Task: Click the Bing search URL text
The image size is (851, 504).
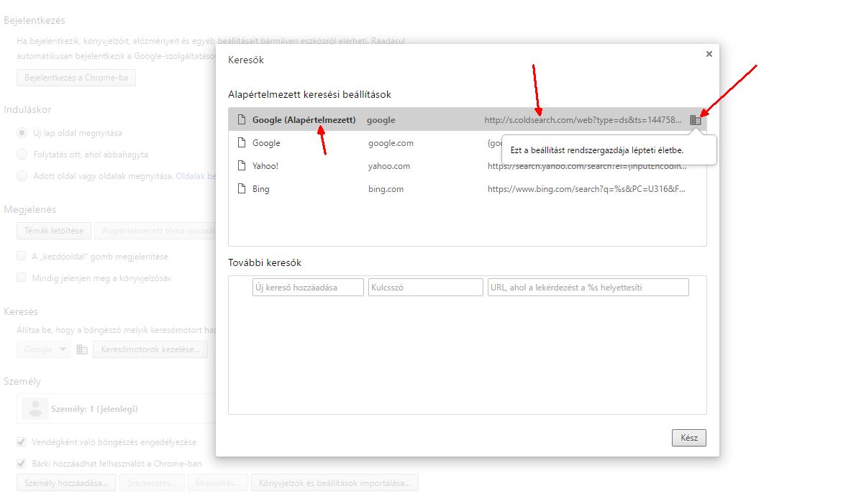Action: tap(586, 189)
